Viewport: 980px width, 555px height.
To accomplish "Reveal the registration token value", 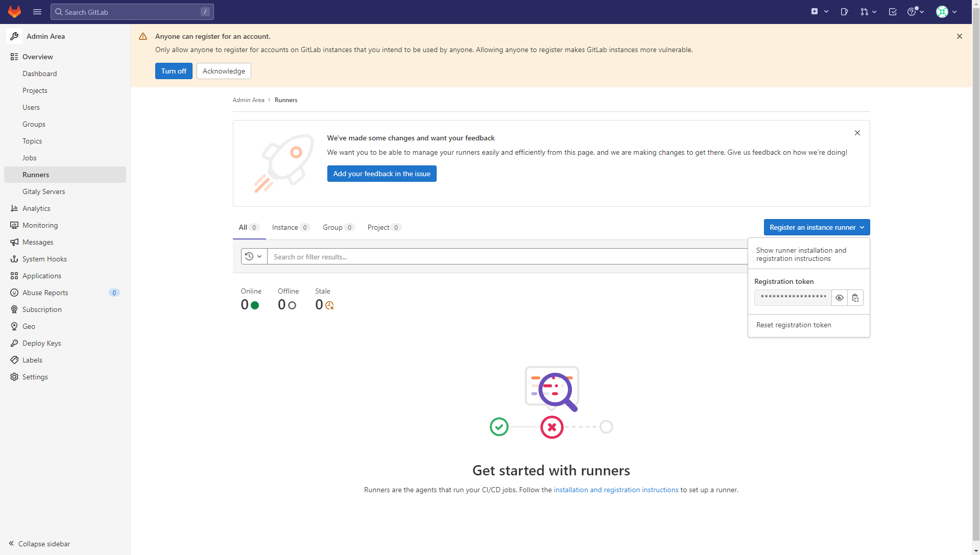I will click(x=840, y=298).
